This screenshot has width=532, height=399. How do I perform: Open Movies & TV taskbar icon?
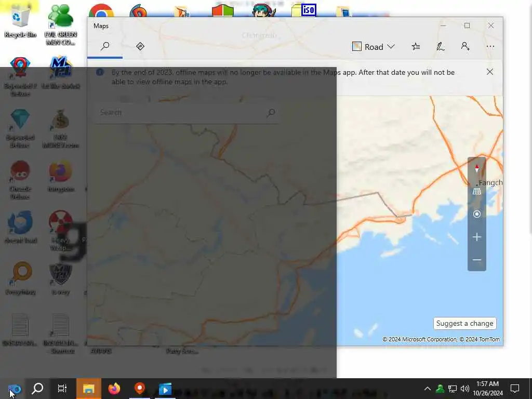165,389
